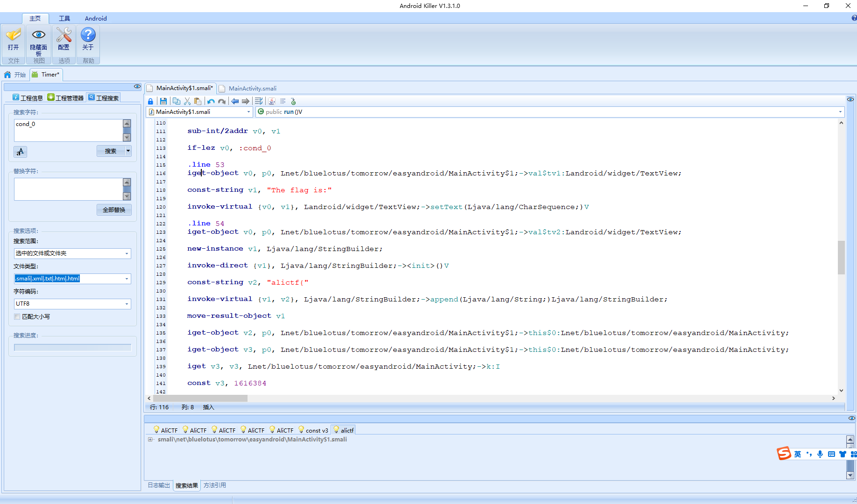
Task: Click the bottom panel scroll-down arrow
Action: tap(850, 476)
